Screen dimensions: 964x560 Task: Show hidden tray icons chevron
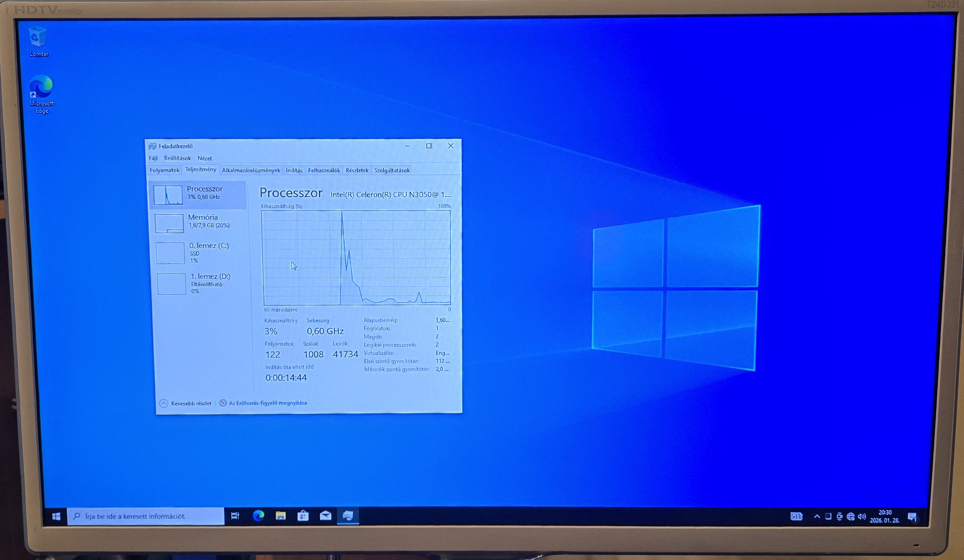pos(817,516)
